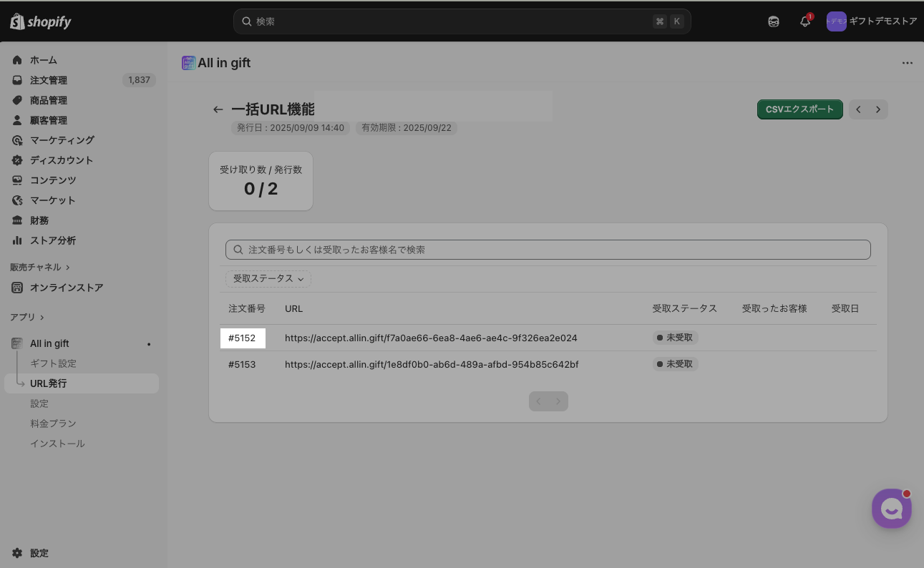Click the URL ending in 9f326ea2e024

[431, 338]
